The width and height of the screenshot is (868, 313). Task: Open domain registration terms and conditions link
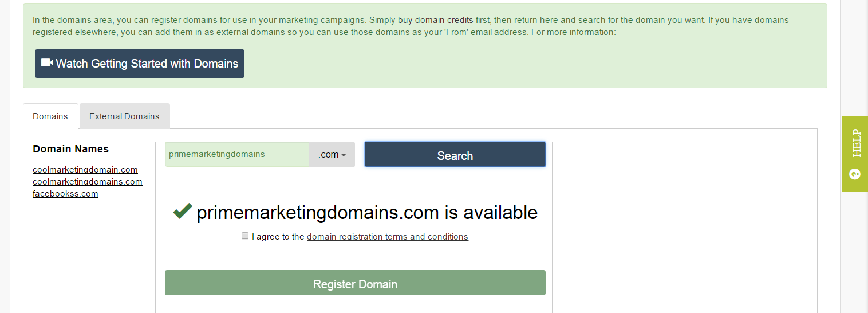[x=388, y=237]
